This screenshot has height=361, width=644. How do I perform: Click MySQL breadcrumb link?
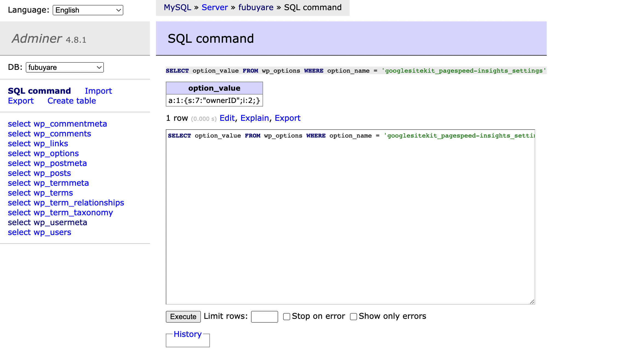177,7
